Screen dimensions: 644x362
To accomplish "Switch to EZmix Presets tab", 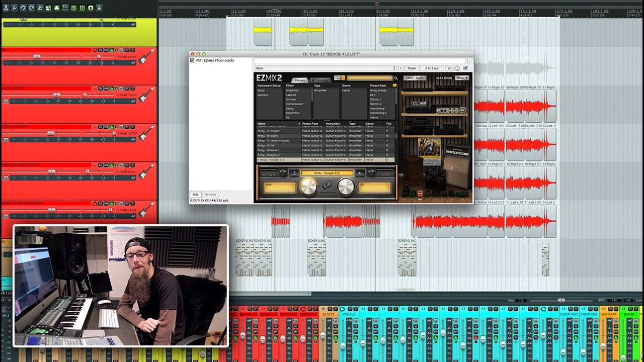I will point(300,80).
